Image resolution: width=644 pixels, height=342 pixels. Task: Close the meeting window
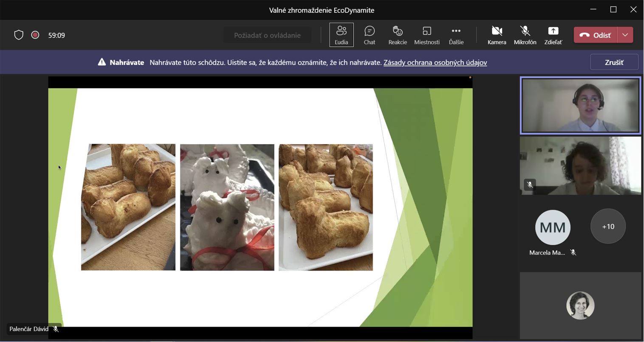pos(633,9)
